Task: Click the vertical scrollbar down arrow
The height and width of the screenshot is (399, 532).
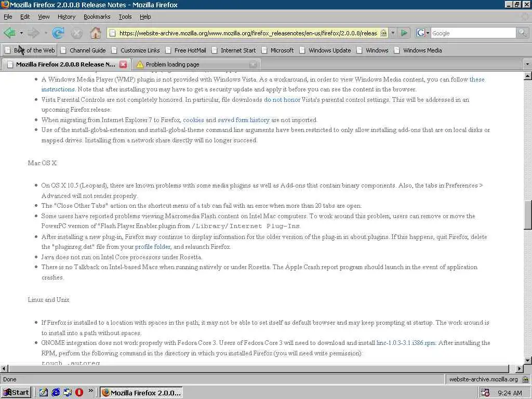Action: point(528,361)
